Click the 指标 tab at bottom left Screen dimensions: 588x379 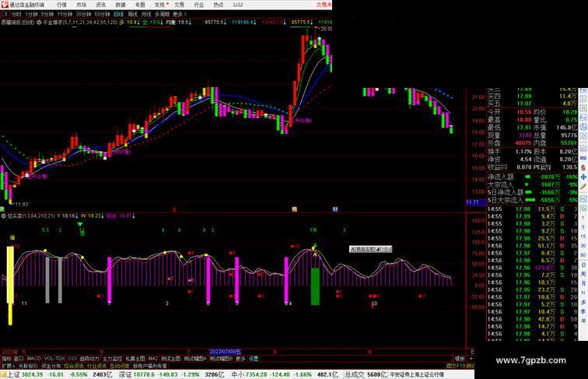(7, 359)
